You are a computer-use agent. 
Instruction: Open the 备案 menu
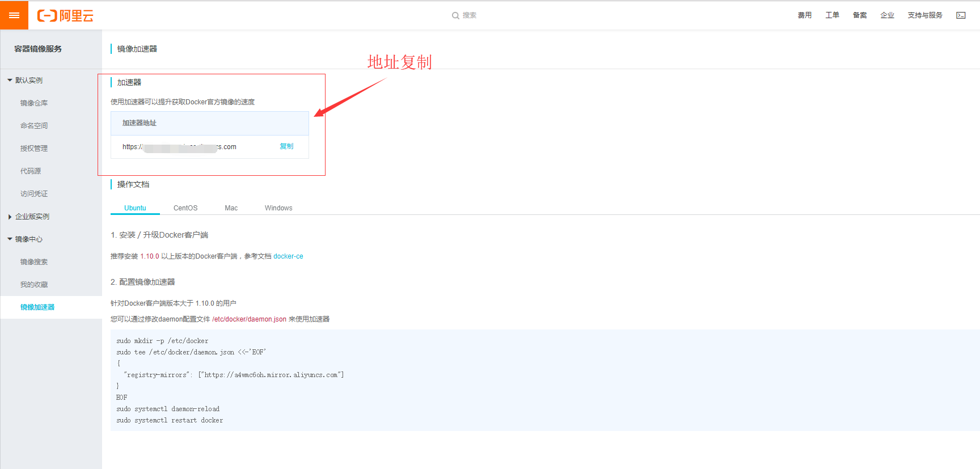coord(860,15)
